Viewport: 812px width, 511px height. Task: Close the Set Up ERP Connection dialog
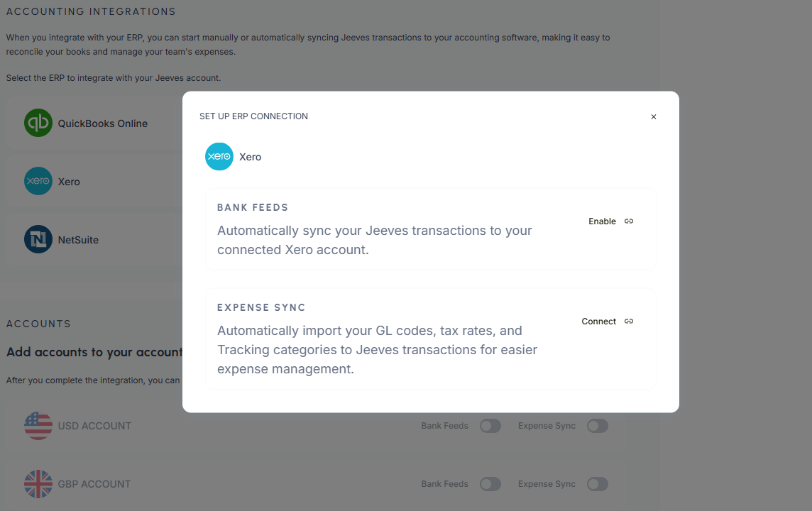654,117
